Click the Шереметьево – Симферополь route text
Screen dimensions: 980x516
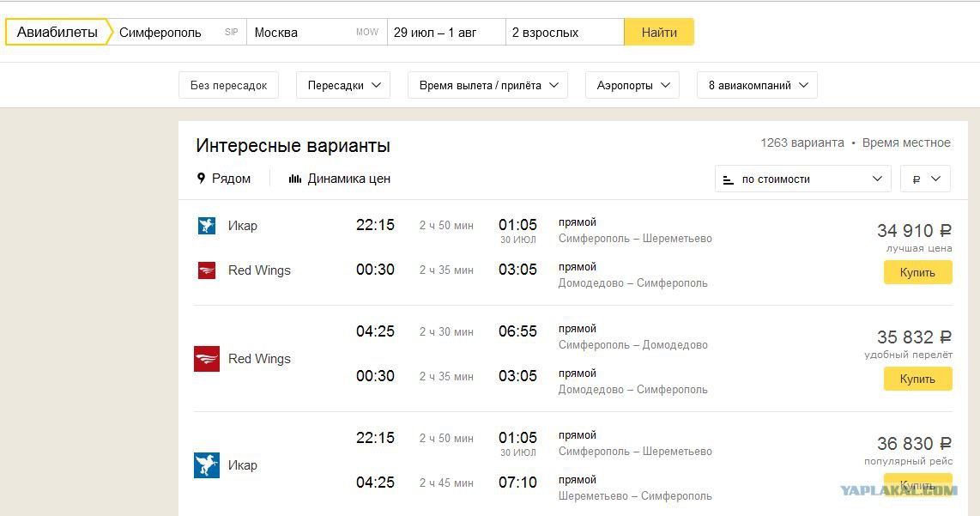pyautogui.click(x=635, y=496)
